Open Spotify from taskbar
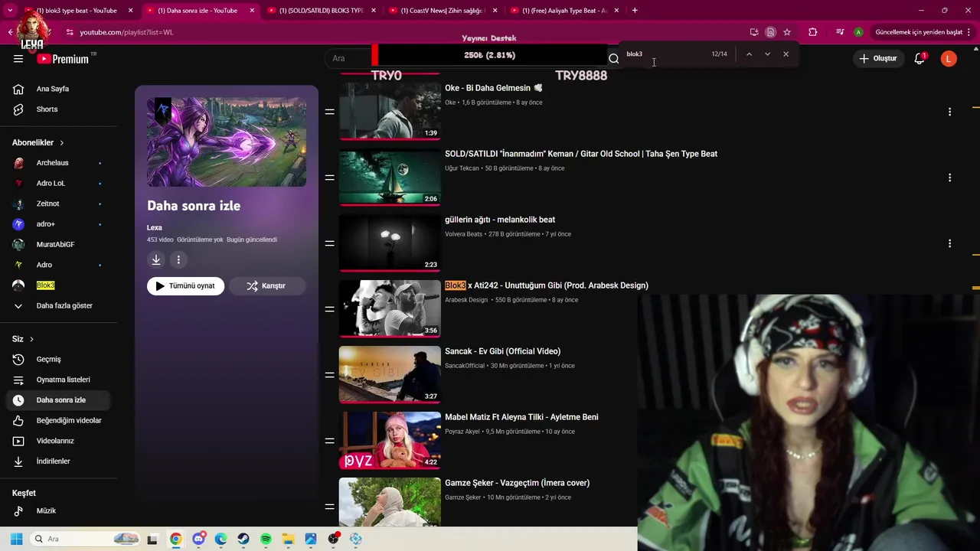 click(266, 539)
